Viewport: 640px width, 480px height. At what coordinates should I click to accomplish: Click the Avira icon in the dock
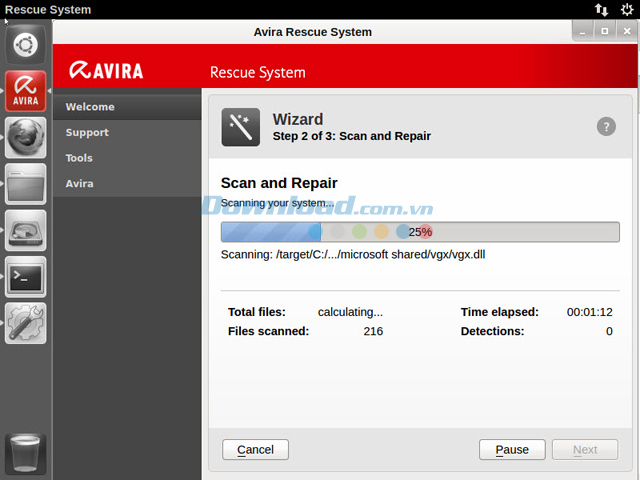(x=25, y=91)
